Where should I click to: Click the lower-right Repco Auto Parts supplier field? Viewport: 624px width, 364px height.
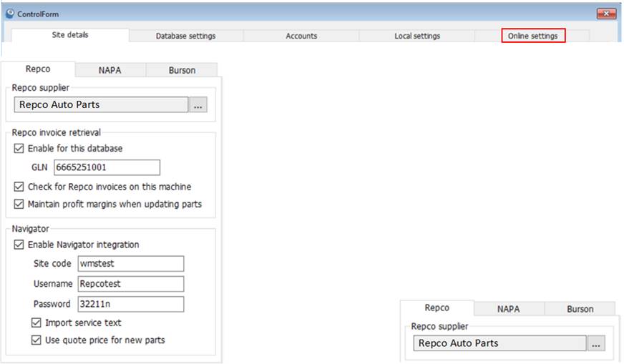[x=499, y=343]
